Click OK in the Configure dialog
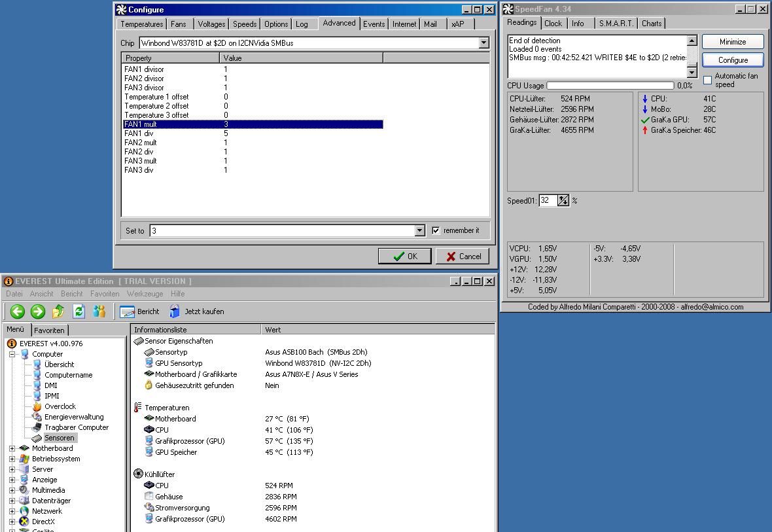The image size is (772, 532). point(405,256)
